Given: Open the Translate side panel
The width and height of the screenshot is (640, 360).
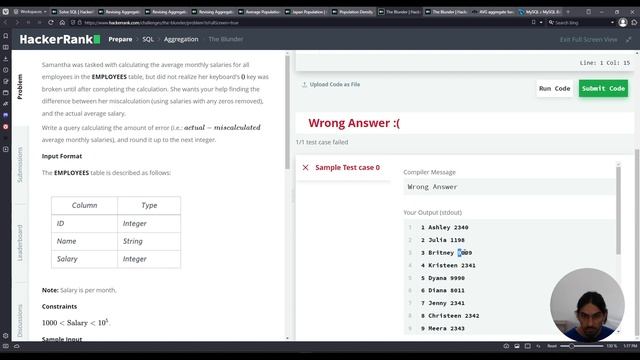Looking at the screenshot, I should tap(6, 104).
